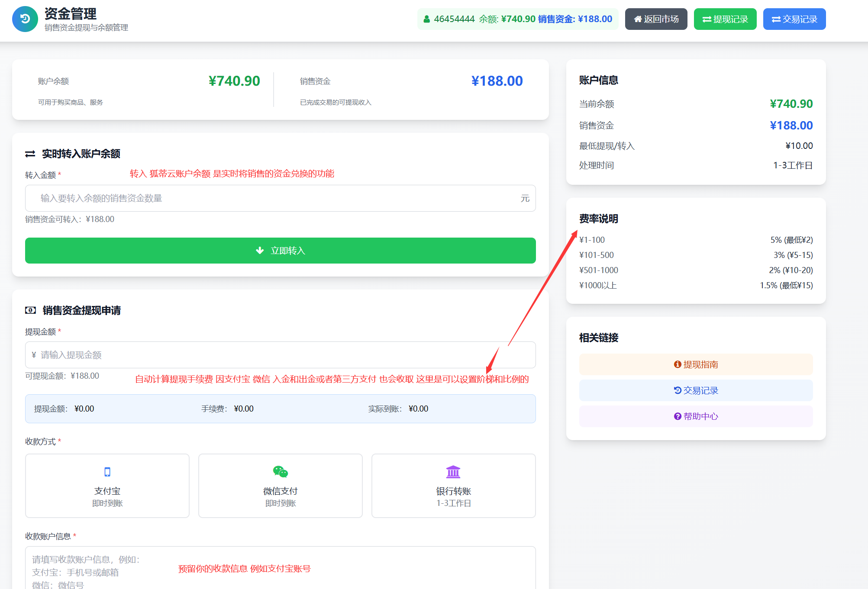
Task: Click the 处理时间 1-3工作日 row
Action: tap(696, 165)
